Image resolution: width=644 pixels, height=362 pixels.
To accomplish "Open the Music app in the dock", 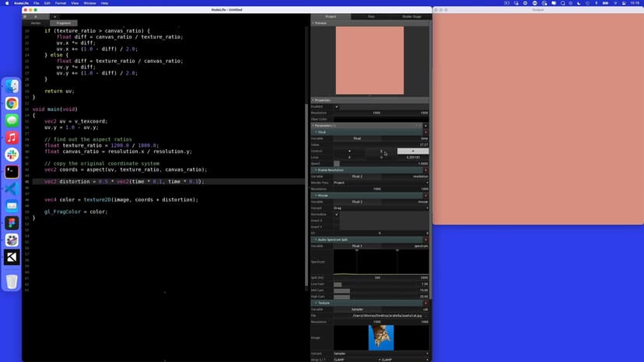I will point(12,137).
